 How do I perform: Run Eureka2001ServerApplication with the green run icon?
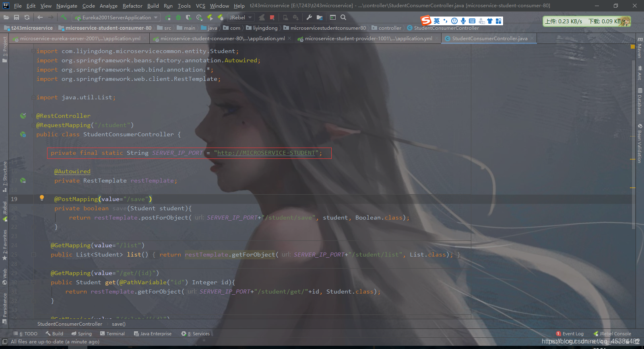pyautogui.click(x=168, y=17)
